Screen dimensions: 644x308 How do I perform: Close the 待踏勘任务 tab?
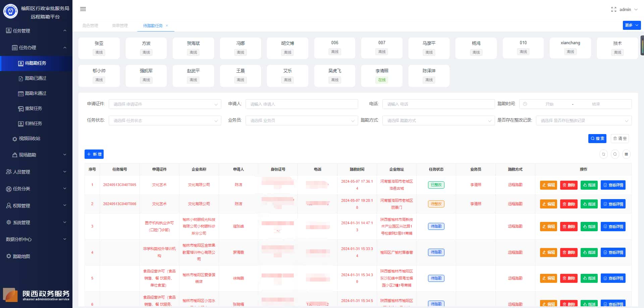(167, 25)
